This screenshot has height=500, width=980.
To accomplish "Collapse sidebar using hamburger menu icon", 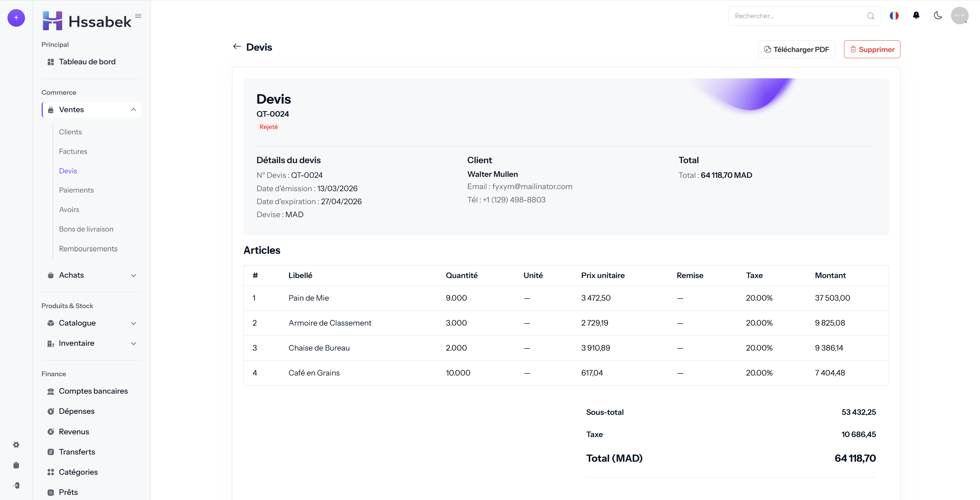I will pyautogui.click(x=138, y=16).
